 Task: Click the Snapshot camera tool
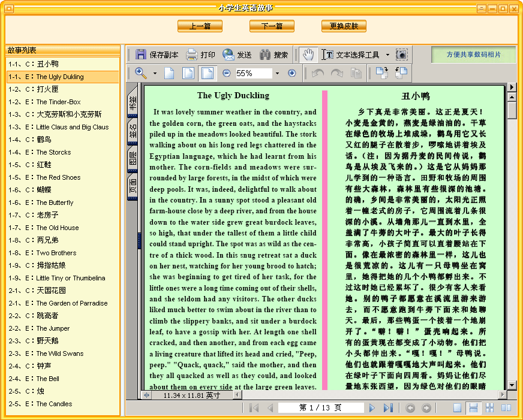click(402, 55)
